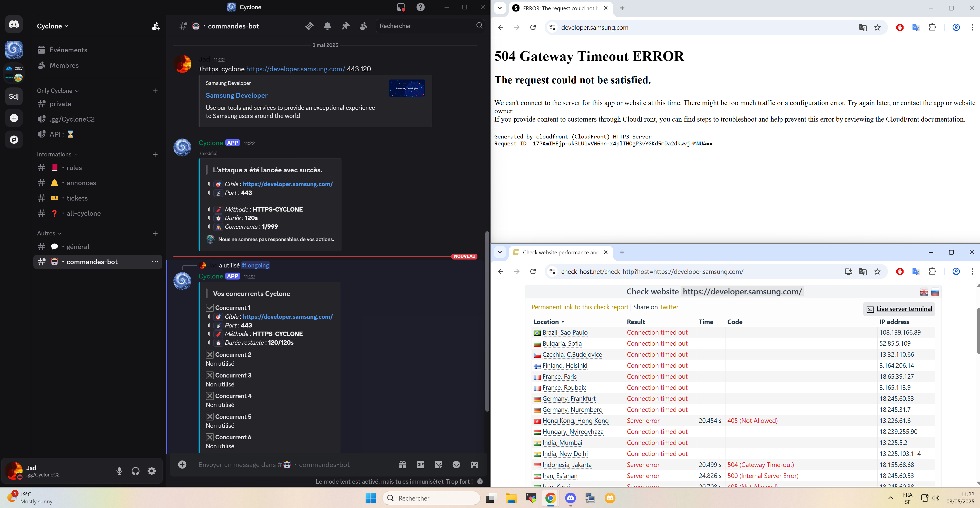Toggle the member list visibility icon
980x508 pixels.
click(x=363, y=26)
